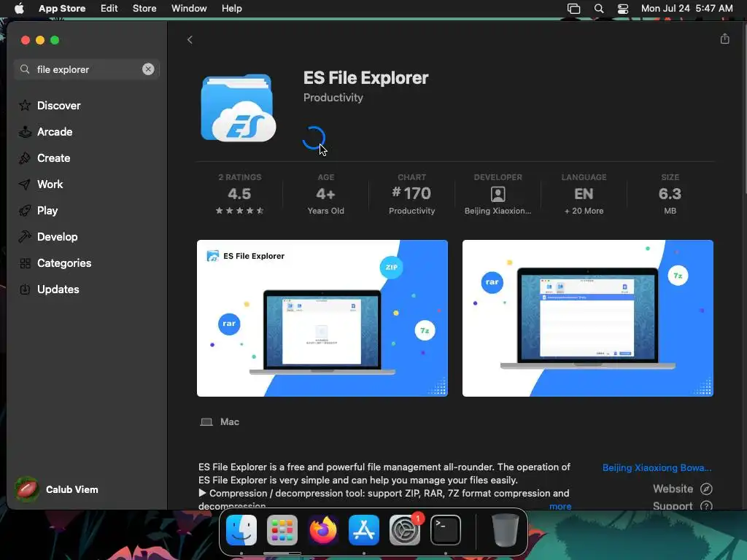The width and height of the screenshot is (747, 560).
Task: Open Terminal from the Dock
Action: coord(446,530)
